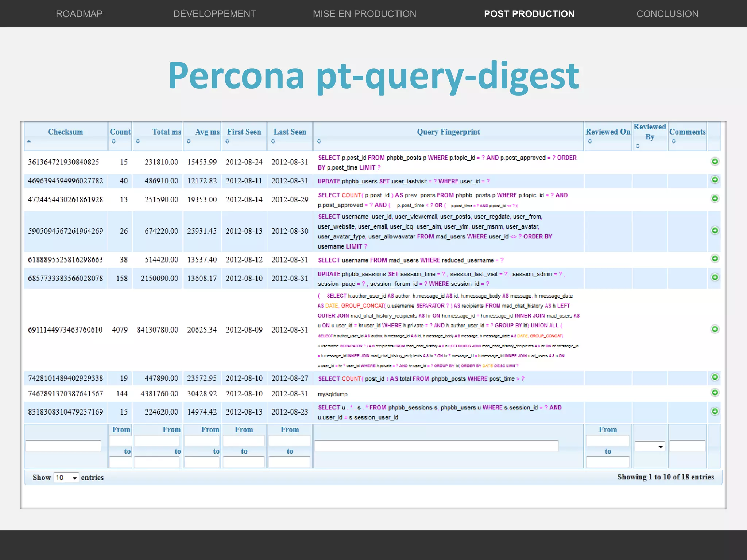This screenshot has height=560, width=747.
Task: Sort by Avg ms column arrows
Action: tap(189, 141)
